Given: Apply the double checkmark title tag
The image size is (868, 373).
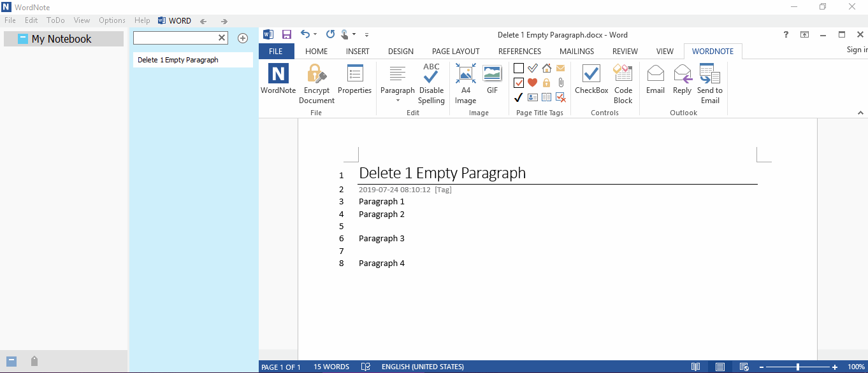Looking at the screenshot, I should pos(532,68).
